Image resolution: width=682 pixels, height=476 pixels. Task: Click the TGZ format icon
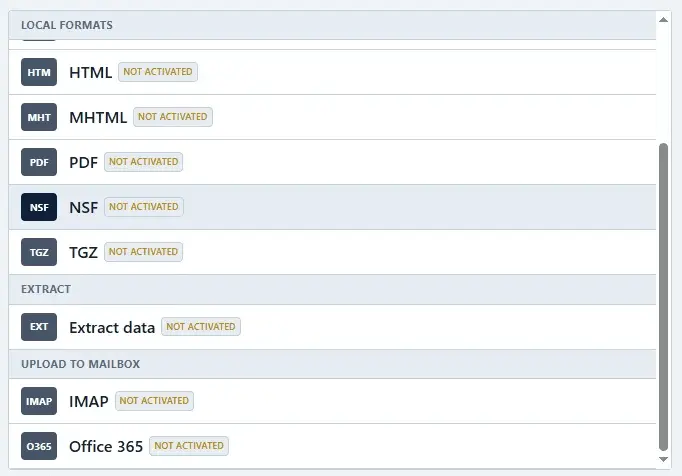click(x=39, y=252)
